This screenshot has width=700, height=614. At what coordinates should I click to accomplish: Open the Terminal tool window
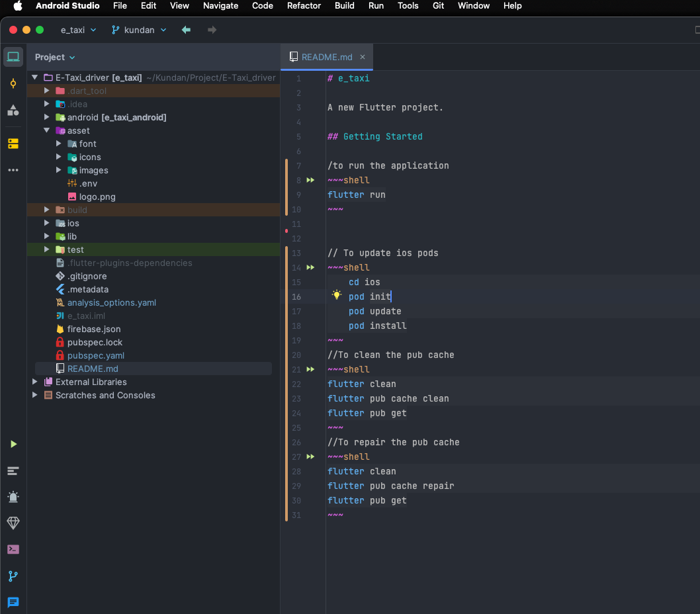point(13,549)
